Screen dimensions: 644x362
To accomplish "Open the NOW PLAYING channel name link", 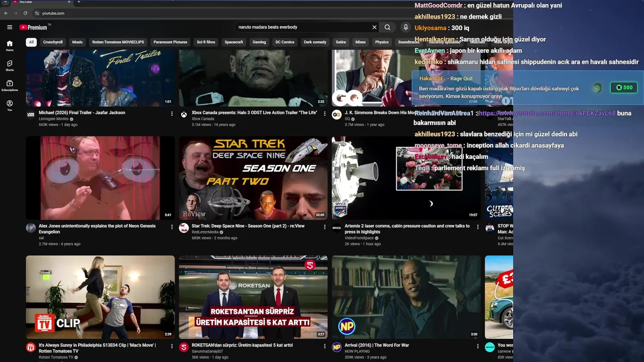I will tap(357, 351).
